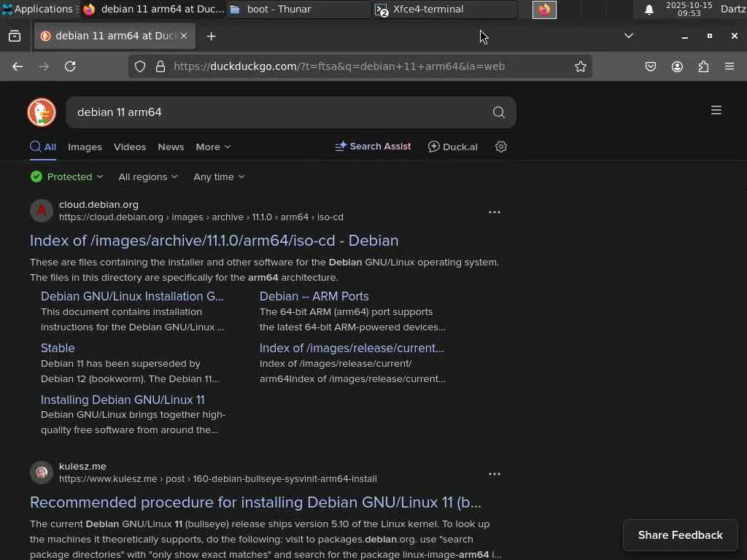Viewport: 747px width, 560px height.
Task: Open the All regions dropdown
Action: pos(147,177)
